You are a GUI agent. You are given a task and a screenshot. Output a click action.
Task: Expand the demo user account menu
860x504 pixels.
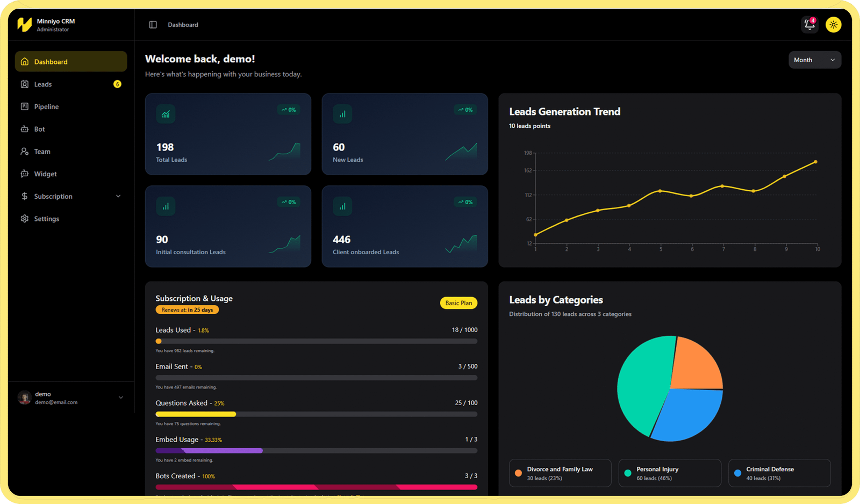click(120, 398)
